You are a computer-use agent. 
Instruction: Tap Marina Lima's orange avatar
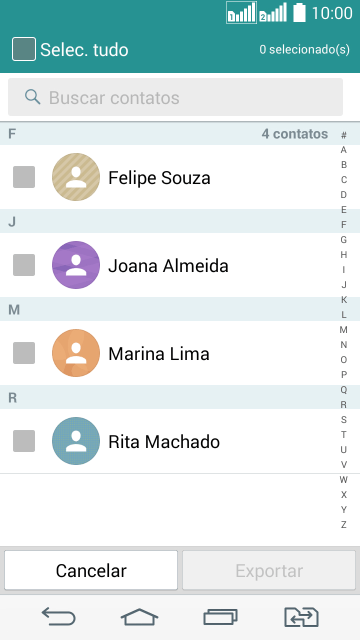tap(76, 353)
